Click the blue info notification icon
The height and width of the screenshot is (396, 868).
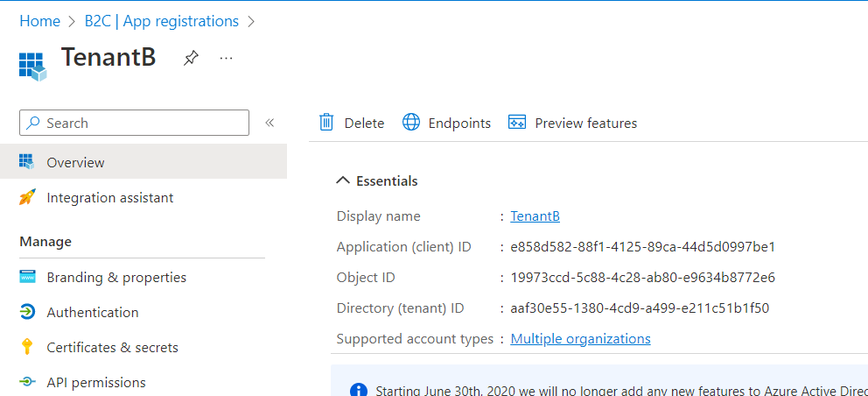359,390
